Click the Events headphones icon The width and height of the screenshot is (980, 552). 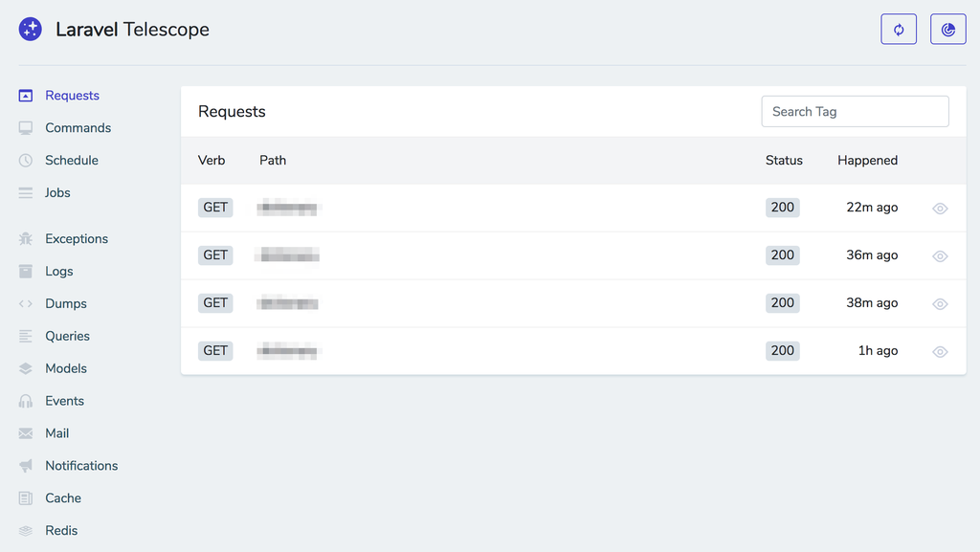point(26,401)
